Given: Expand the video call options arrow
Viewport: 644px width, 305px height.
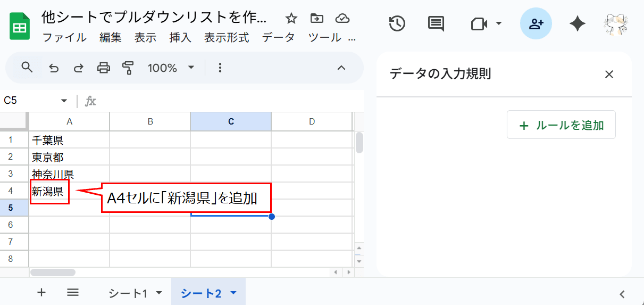Looking at the screenshot, I should (x=499, y=23).
